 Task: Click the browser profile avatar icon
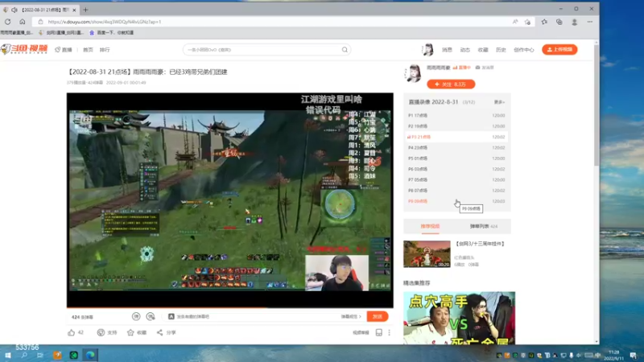pyautogui.click(x=574, y=22)
